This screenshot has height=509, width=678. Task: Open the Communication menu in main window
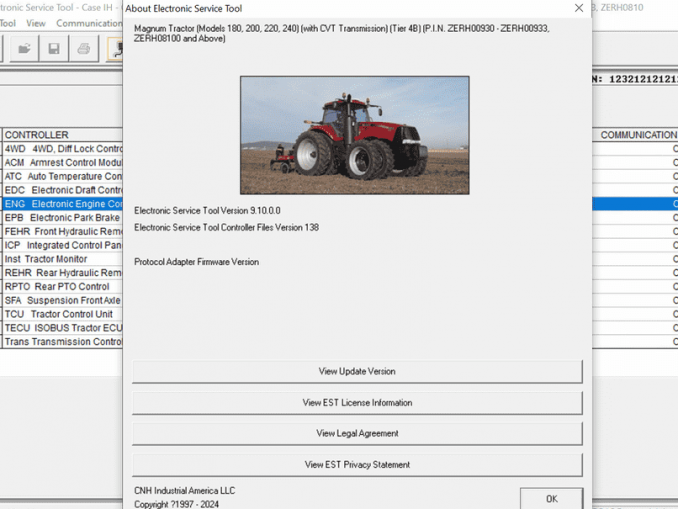89,23
